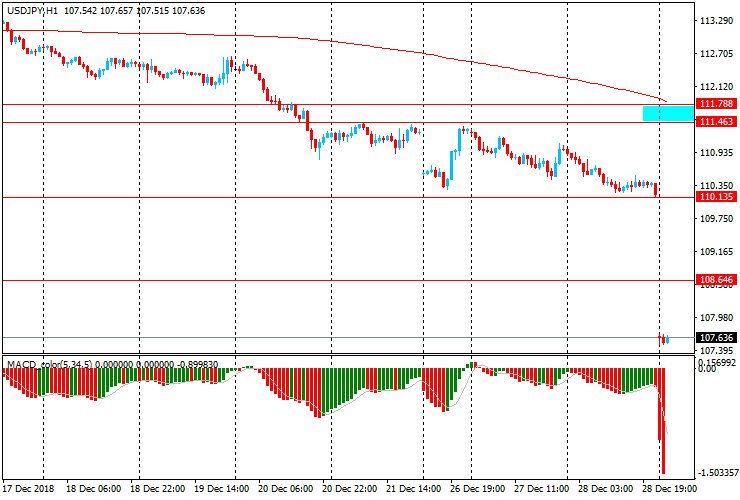
Task: Click the 107.395 price axis value
Action: click(x=716, y=351)
